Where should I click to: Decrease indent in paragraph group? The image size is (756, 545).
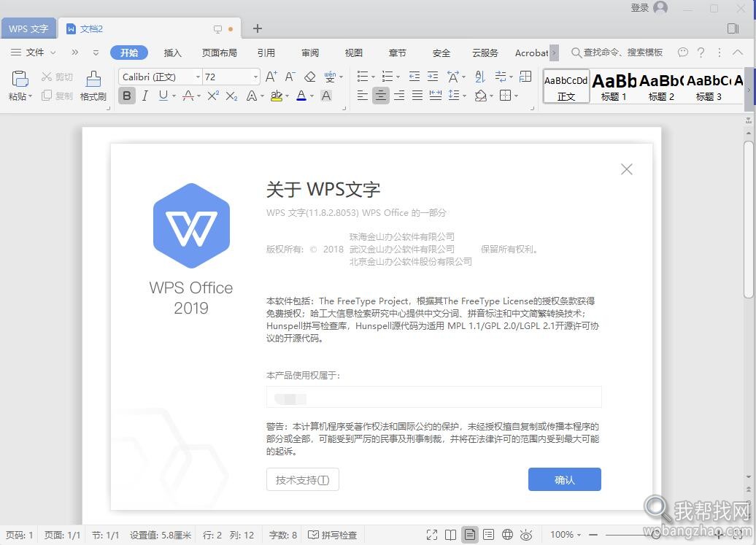coord(414,77)
